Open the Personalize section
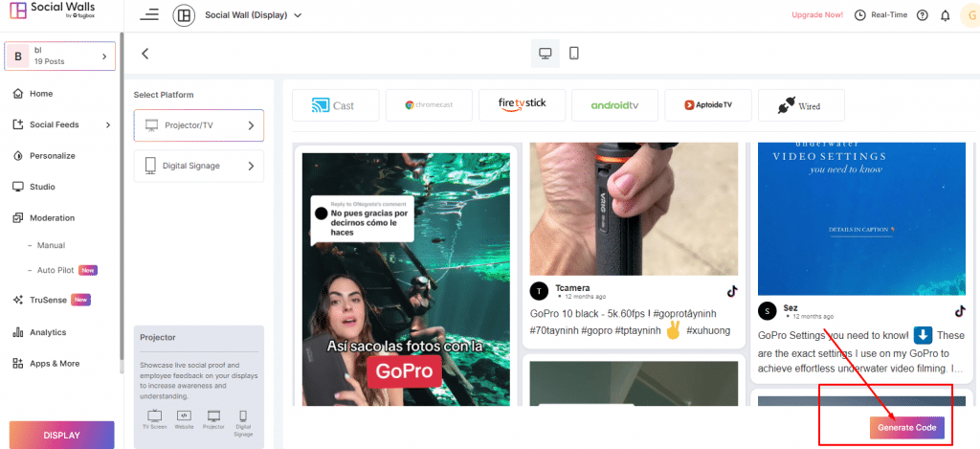This screenshot has width=980, height=449. [x=53, y=156]
